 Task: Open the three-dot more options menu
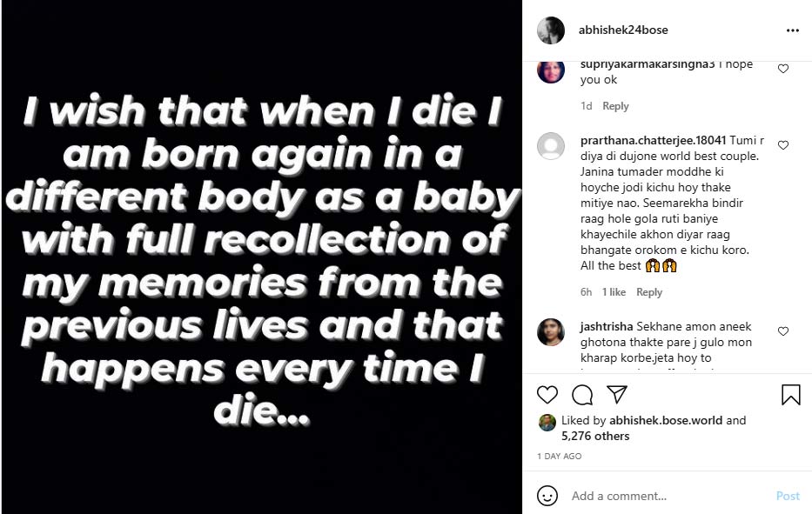click(792, 30)
